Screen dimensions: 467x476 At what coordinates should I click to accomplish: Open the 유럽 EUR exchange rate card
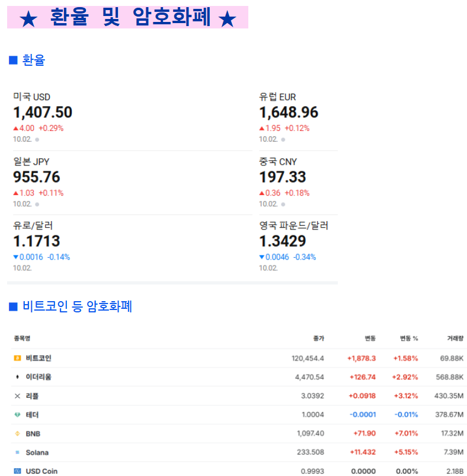289,112
